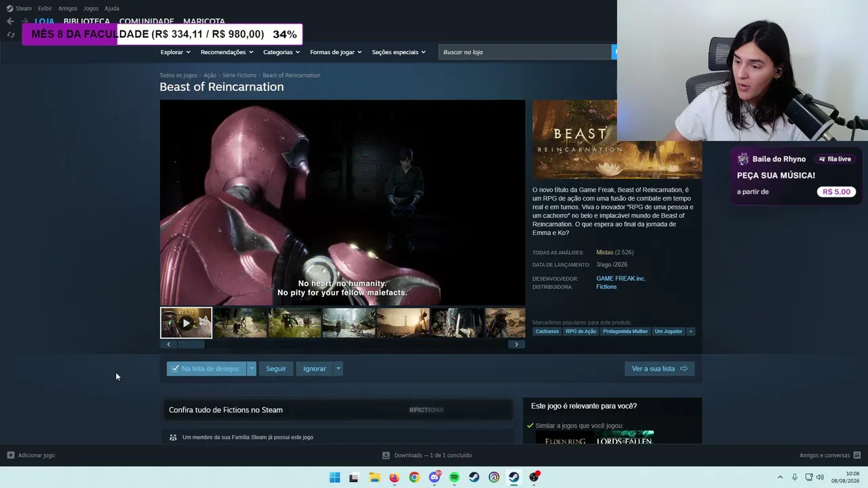Click the Adicionar jogo plus icon
Screen dimensions: 868x488
pyautogui.click(x=10, y=455)
